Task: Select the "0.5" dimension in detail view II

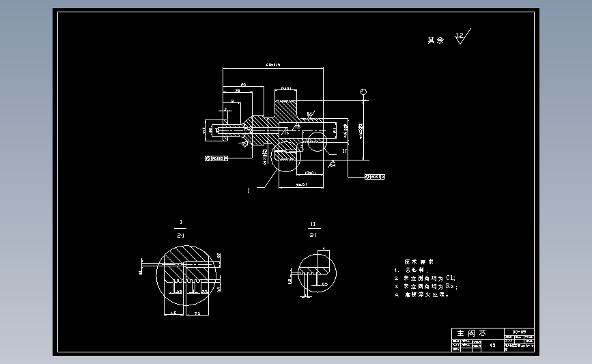Action: [x=324, y=284]
